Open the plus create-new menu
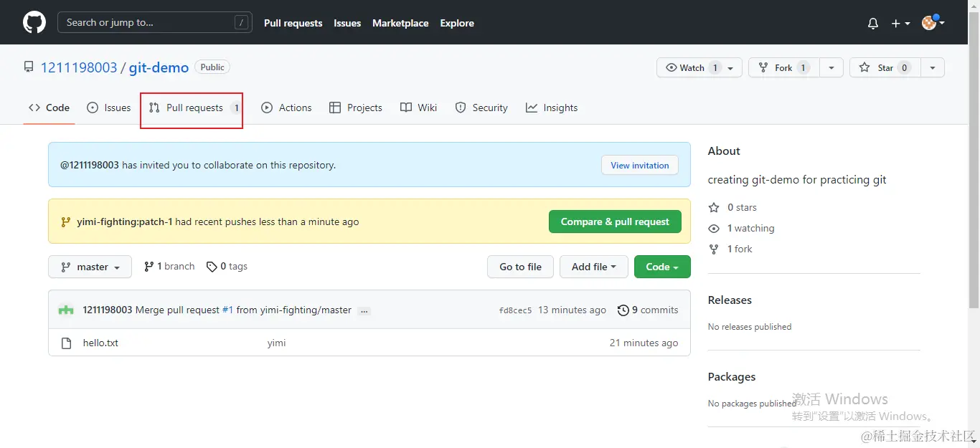 pyautogui.click(x=900, y=23)
